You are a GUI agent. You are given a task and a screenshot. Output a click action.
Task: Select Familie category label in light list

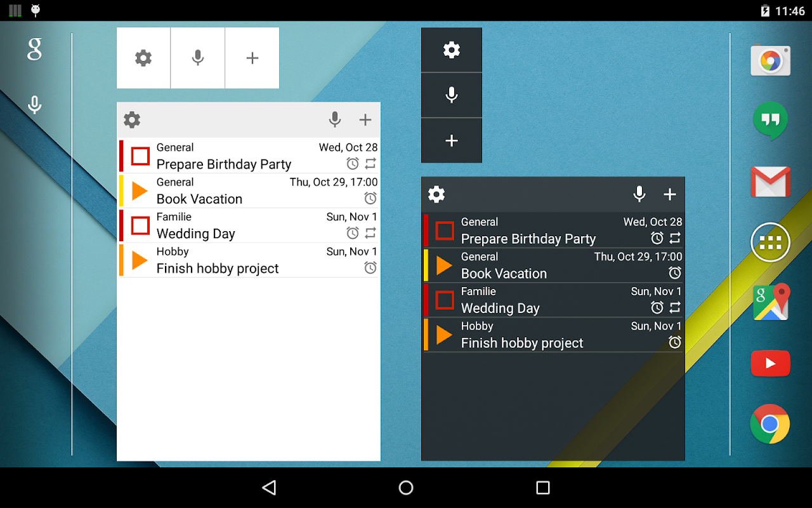pos(174,217)
